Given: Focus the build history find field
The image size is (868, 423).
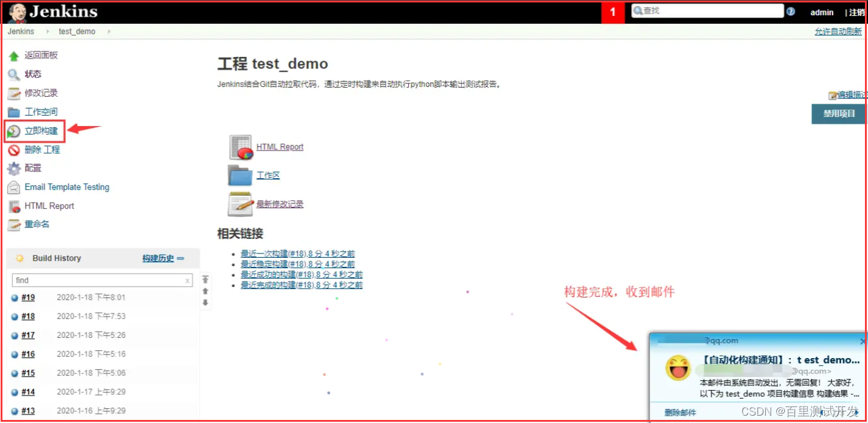Looking at the screenshot, I should tap(103, 280).
